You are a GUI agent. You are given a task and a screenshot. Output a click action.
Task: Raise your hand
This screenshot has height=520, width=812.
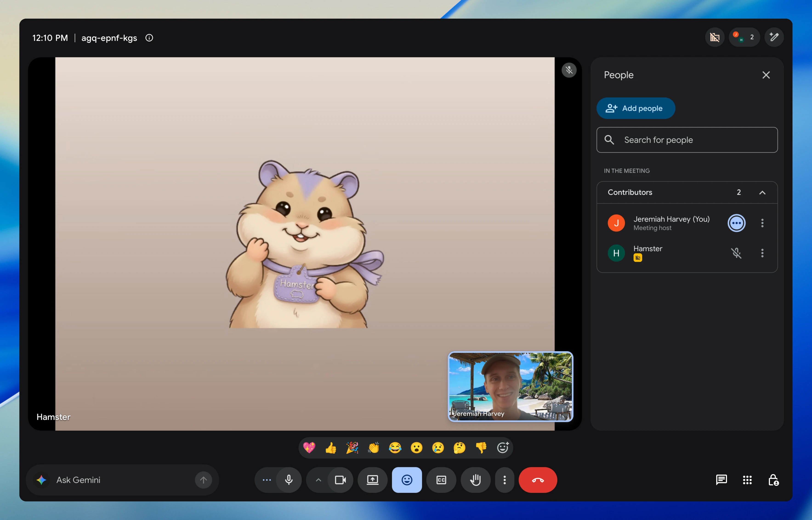475,480
